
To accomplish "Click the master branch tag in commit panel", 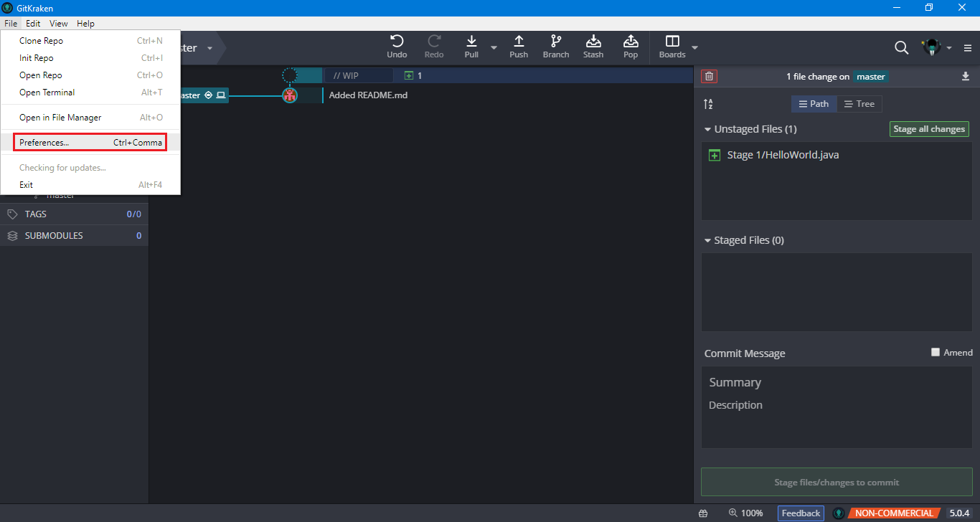I will 871,77.
